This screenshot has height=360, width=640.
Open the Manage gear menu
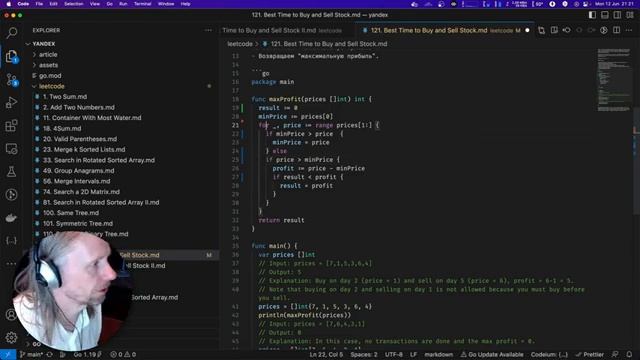pos(11,337)
